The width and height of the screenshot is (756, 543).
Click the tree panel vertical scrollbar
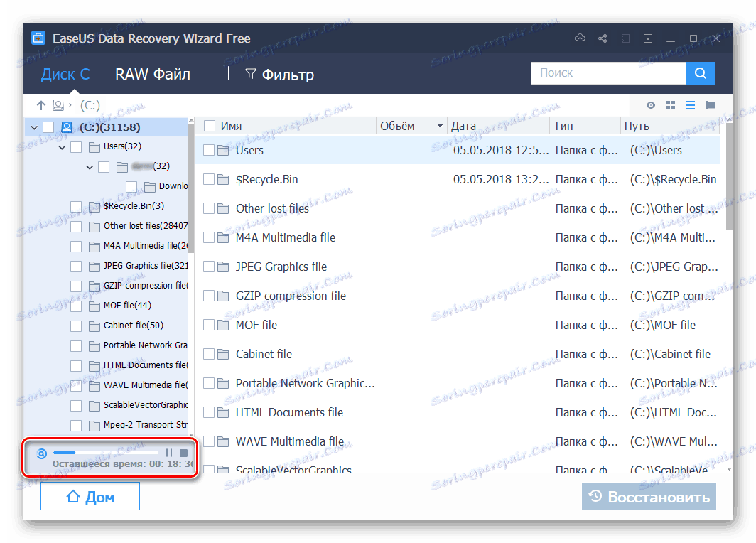pyautogui.click(x=191, y=188)
